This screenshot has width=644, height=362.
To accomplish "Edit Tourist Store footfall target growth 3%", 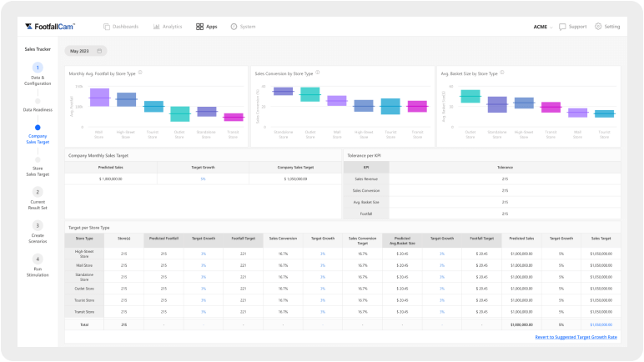I will tap(204, 300).
